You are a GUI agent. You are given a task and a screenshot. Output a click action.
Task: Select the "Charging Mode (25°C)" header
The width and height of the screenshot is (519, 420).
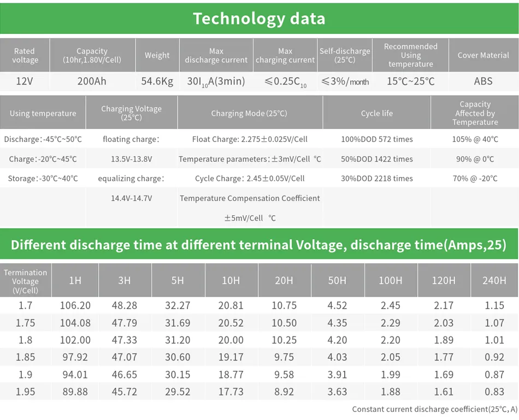pyautogui.click(x=249, y=114)
